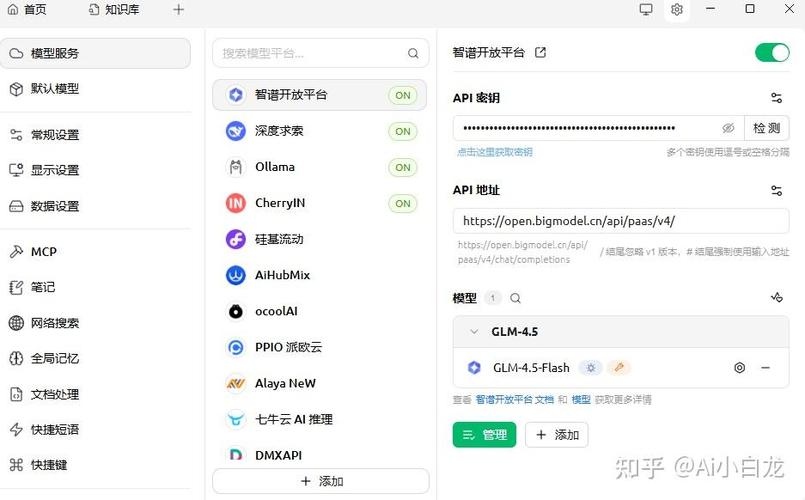This screenshot has width=805, height=500.
Task: Switch to the 知识库 tab
Action: tap(114, 9)
